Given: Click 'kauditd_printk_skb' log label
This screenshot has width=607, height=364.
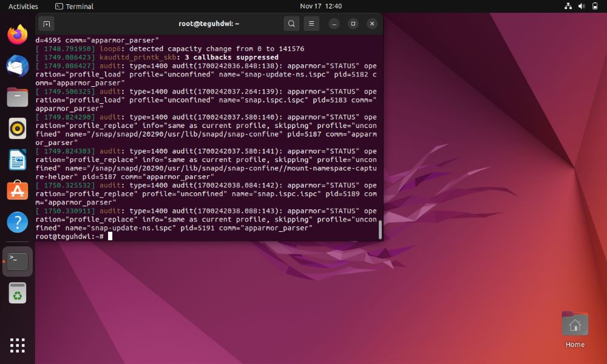Looking at the screenshot, I should 138,57.
